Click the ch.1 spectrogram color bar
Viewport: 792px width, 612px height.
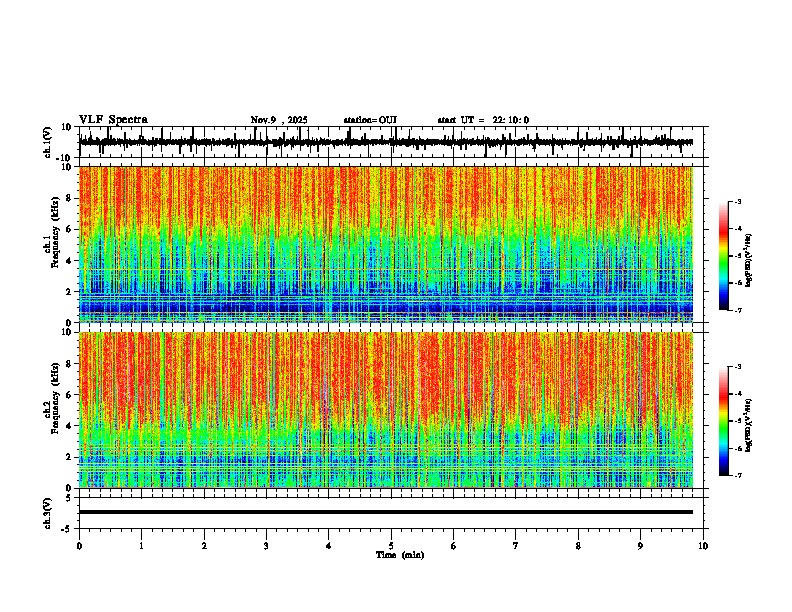tap(723, 256)
